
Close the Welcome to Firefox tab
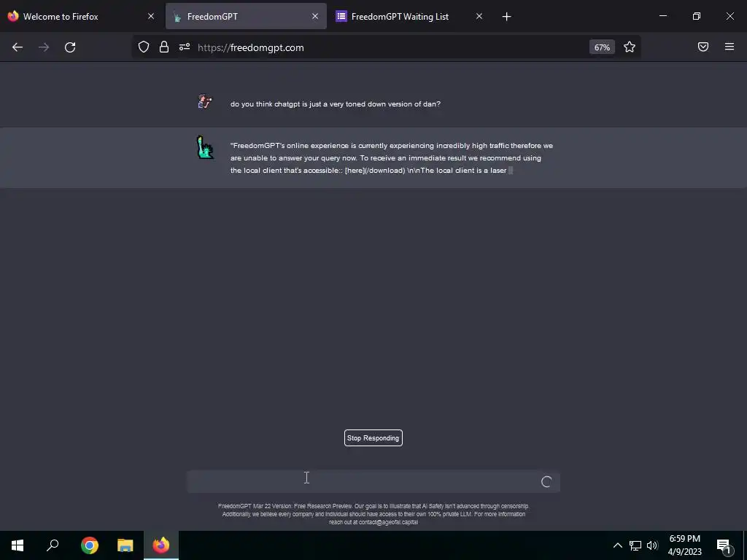pos(151,16)
